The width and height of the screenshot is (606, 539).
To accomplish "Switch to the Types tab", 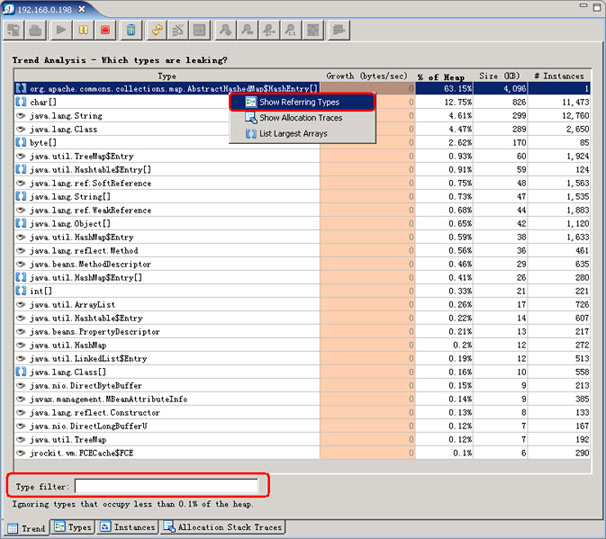I will tap(73, 527).
